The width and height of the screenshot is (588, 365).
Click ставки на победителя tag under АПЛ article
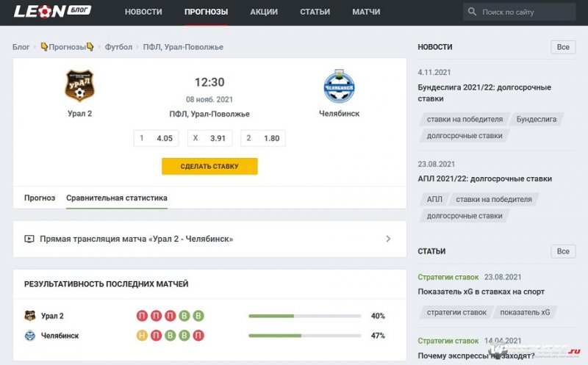point(494,199)
